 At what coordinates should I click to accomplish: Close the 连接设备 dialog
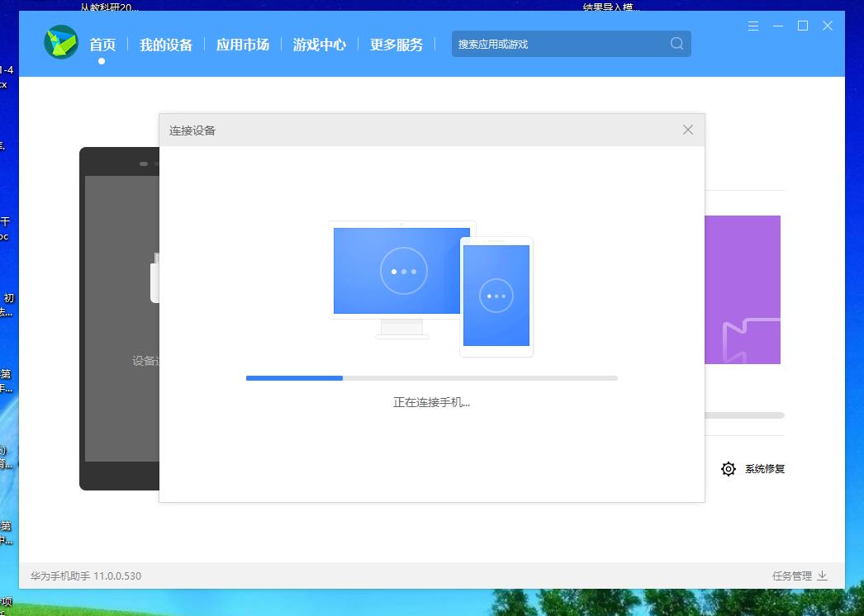[x=688, y=130]
